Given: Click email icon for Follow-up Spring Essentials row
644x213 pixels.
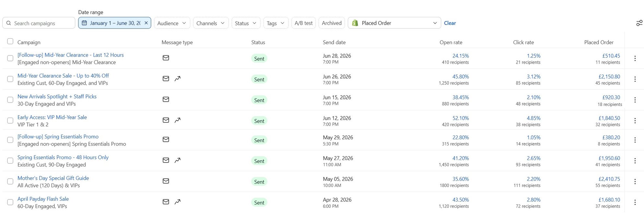Looking at the screenshot, I should click(x=166, y=140).
